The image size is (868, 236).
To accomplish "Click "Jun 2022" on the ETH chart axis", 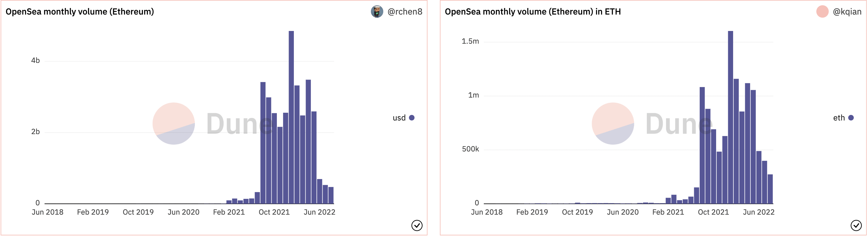I will click(759, 212).
